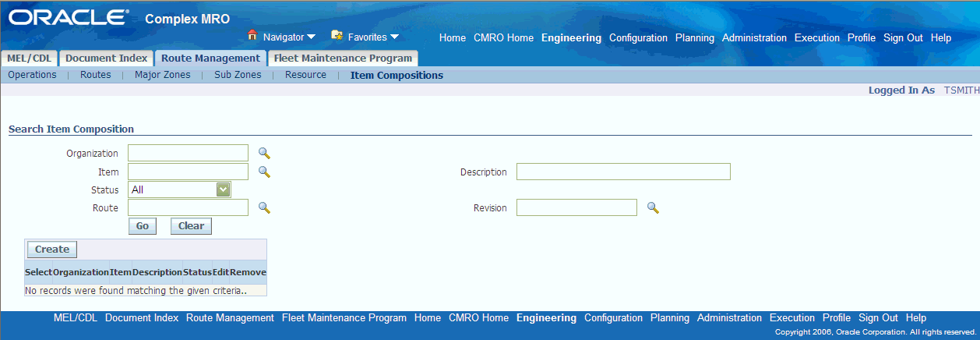Open the Organization search magnifier icon
980x340 pixels.
pyautogui.click(x=264, y=154)
